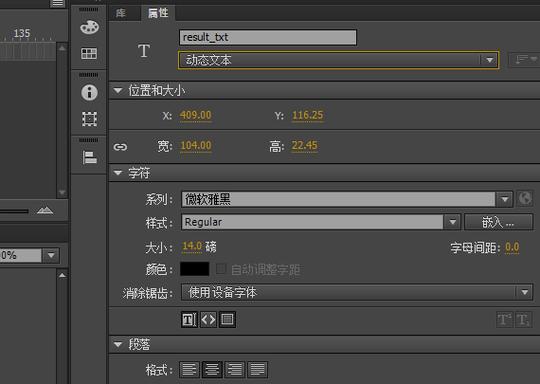This screenshot has width=540, height=384.
Task: Set paragraph to justify
Action: point(257,370)
